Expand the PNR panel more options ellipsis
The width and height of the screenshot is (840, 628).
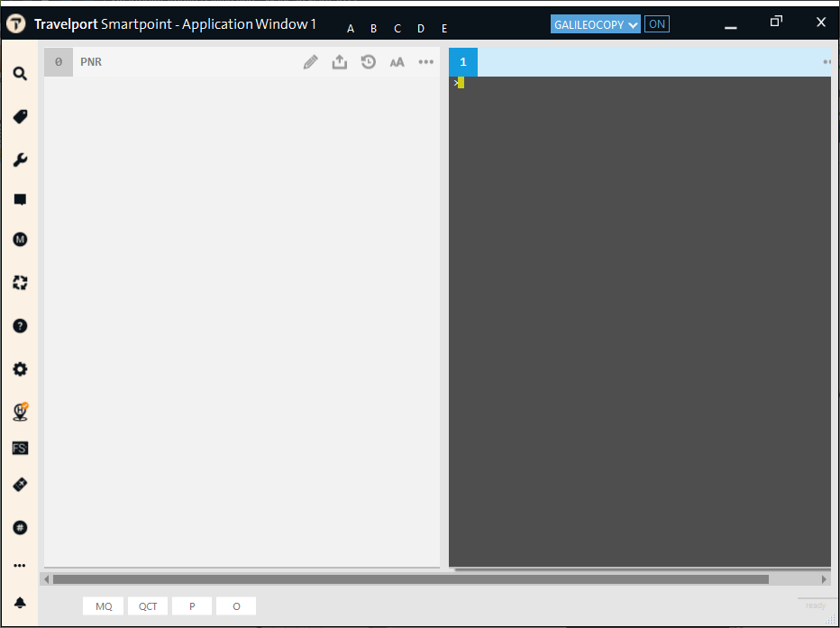426,62
